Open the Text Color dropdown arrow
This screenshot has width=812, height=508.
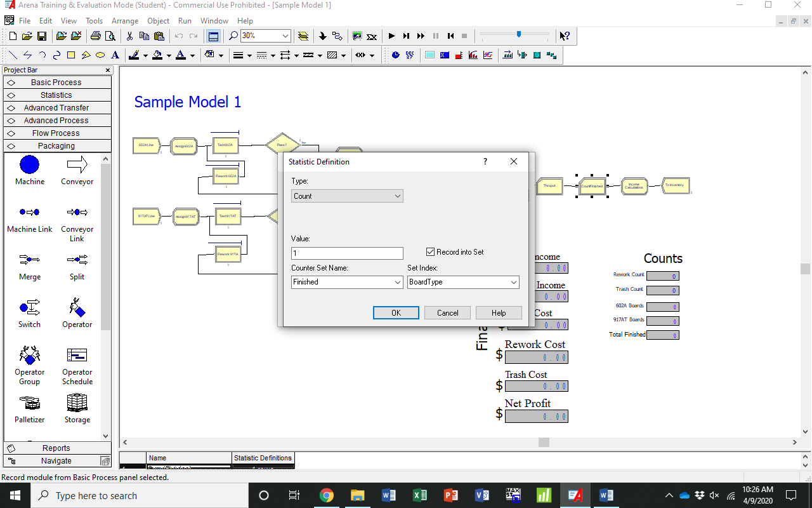(192, 55)
